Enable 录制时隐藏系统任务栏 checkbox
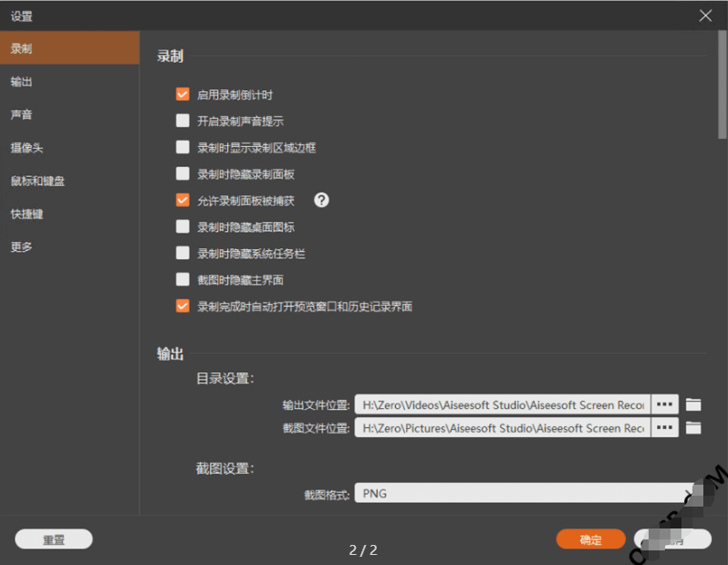The height and width of the screenshot is (565, 728). [182, 253]
